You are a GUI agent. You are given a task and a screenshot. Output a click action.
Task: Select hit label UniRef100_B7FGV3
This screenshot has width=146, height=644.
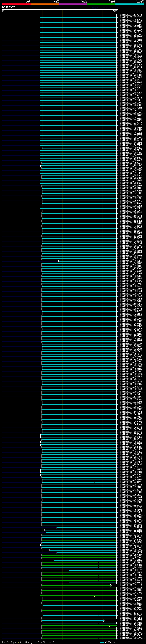[x=131, y=15]
